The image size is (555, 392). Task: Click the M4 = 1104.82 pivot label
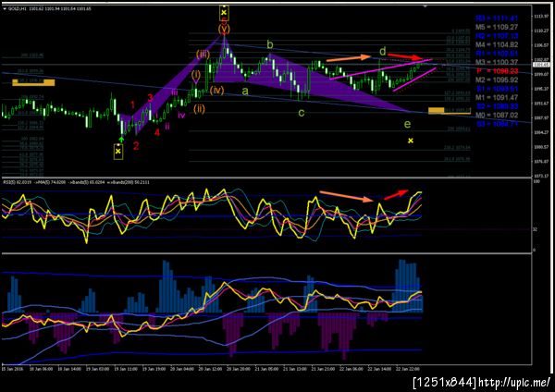pyautogui.click(x=497, y=44)
